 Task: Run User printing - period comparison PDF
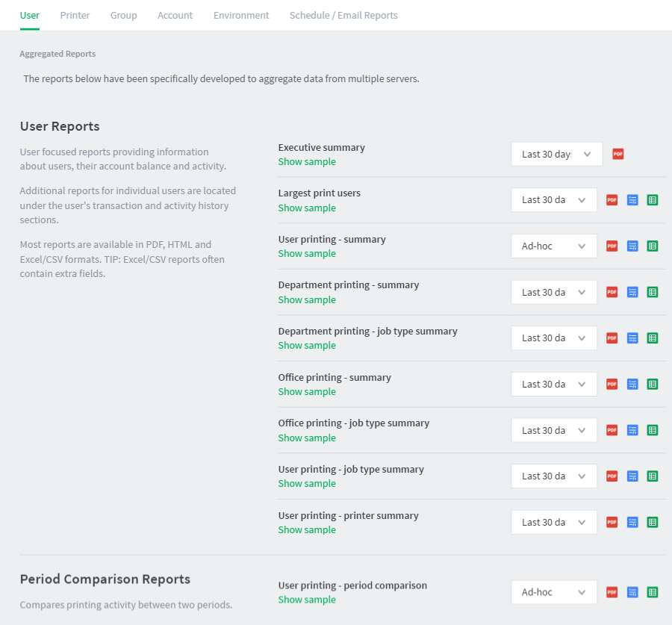coord(612,592)
